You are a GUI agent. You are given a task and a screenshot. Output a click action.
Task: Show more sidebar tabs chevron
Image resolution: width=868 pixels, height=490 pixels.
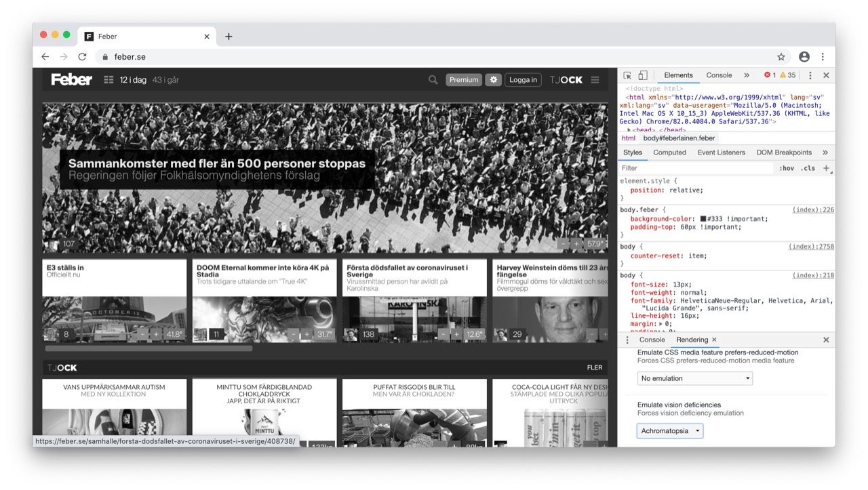point(825,152)
